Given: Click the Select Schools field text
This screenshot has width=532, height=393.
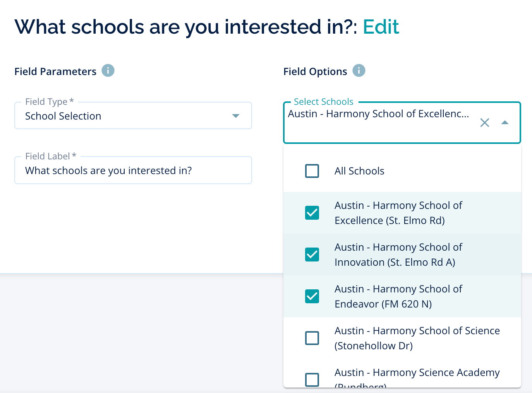Looking at the screenshot, I should 378,114.
